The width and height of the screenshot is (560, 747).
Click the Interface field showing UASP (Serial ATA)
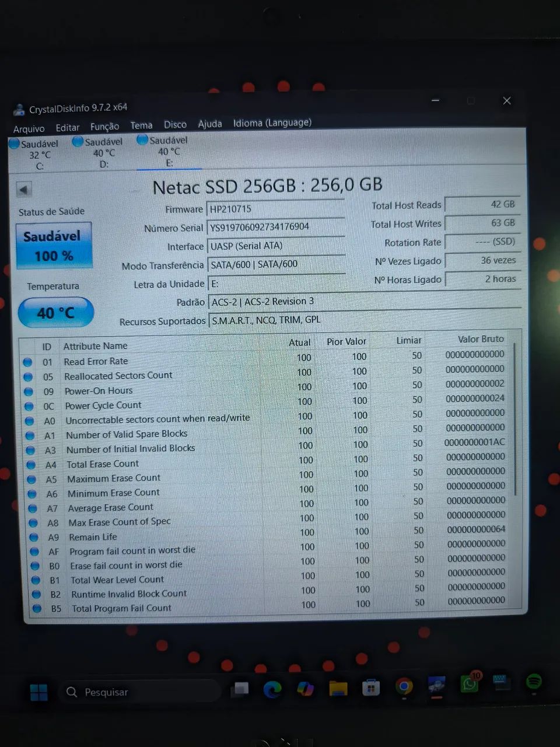click(x=276, y=246)
